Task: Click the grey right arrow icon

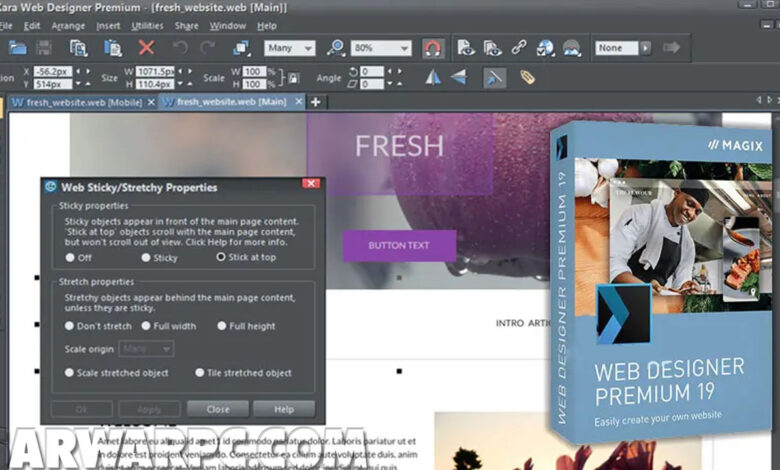Action: 672,48
